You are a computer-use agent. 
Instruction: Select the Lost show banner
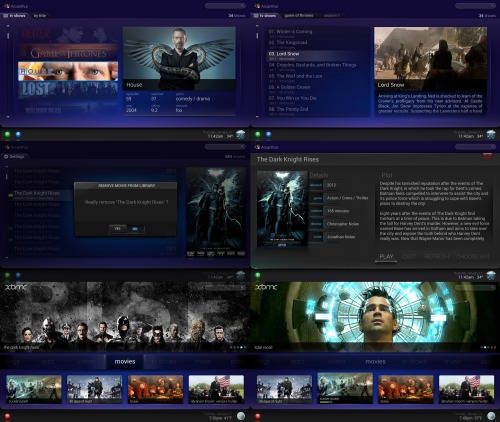[x=68, y=89]
